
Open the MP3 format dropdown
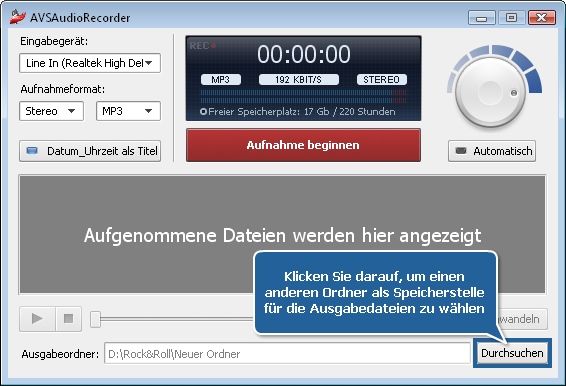coord(128,111)
